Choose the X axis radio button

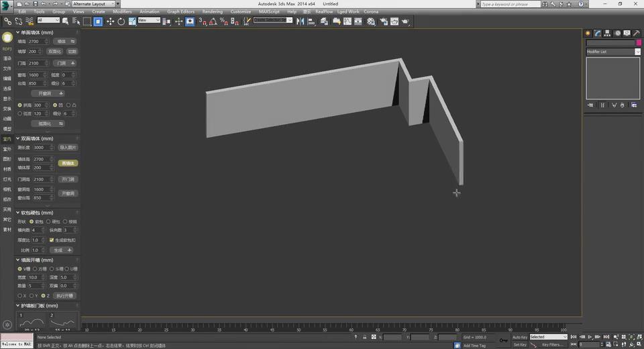19,295
